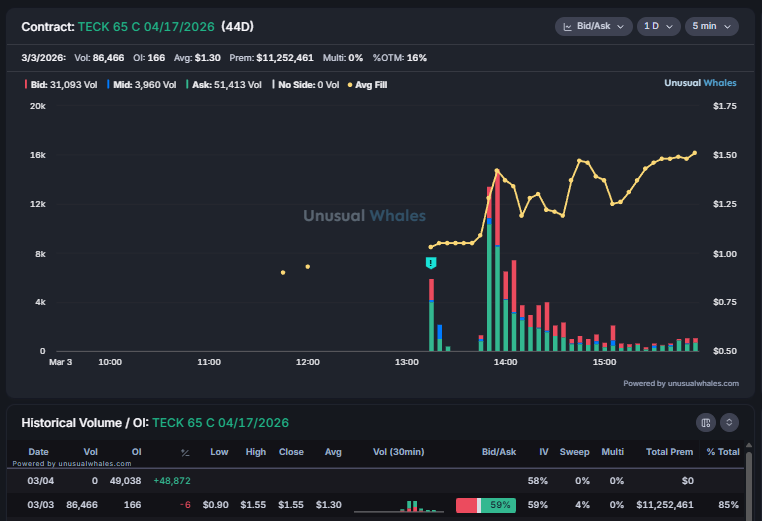The width and height of the screenshot is (762, 521).
Task: Click the teal alert marker above 13:15 bar
Action: (x=431, y=263)
